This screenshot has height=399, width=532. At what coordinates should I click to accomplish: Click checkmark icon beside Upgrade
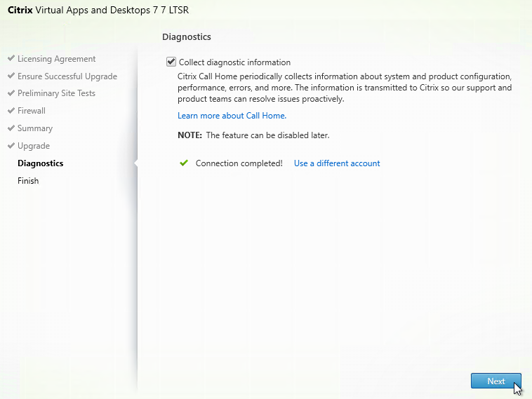(x=11, y=145)
